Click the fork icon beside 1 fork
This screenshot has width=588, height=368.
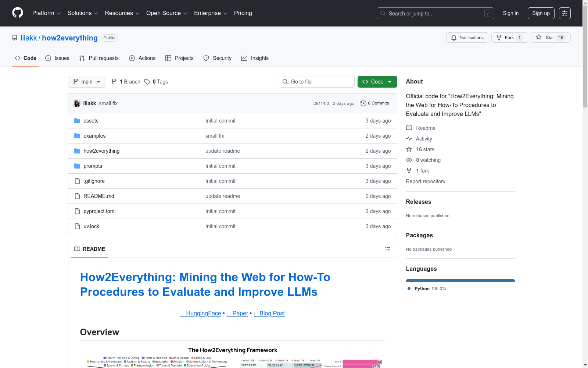(x=409, y=171)
